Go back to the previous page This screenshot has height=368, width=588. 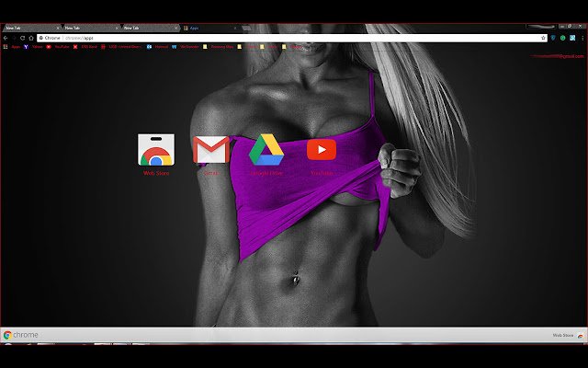tap(6, 38)
